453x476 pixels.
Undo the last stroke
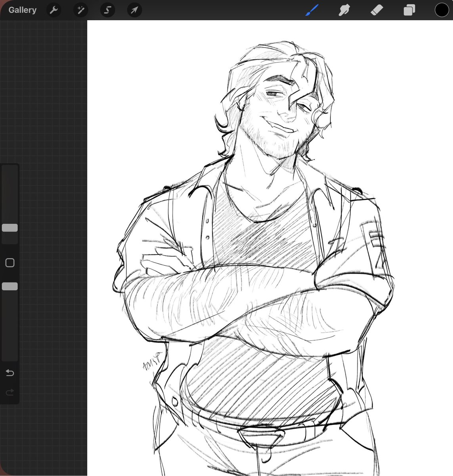(10, 373)
